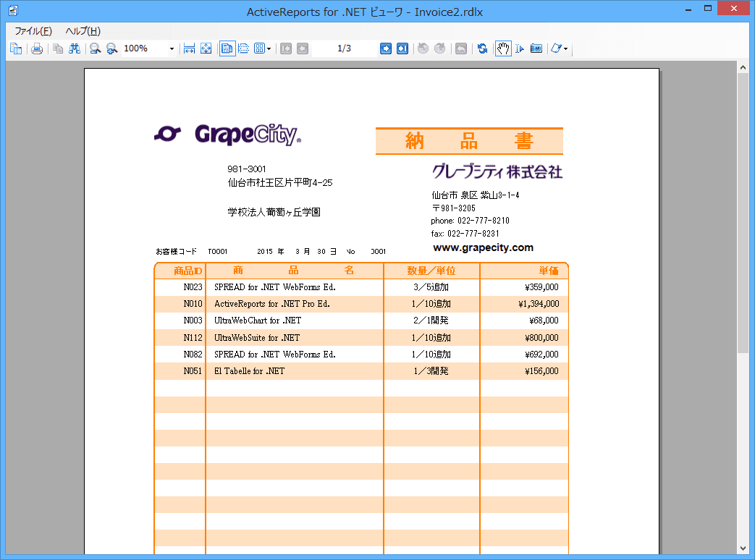This screenshot has width=755, height=560.
Task: Select Single Page view mode
Action: pyautogui.click(x=227, y=48)
